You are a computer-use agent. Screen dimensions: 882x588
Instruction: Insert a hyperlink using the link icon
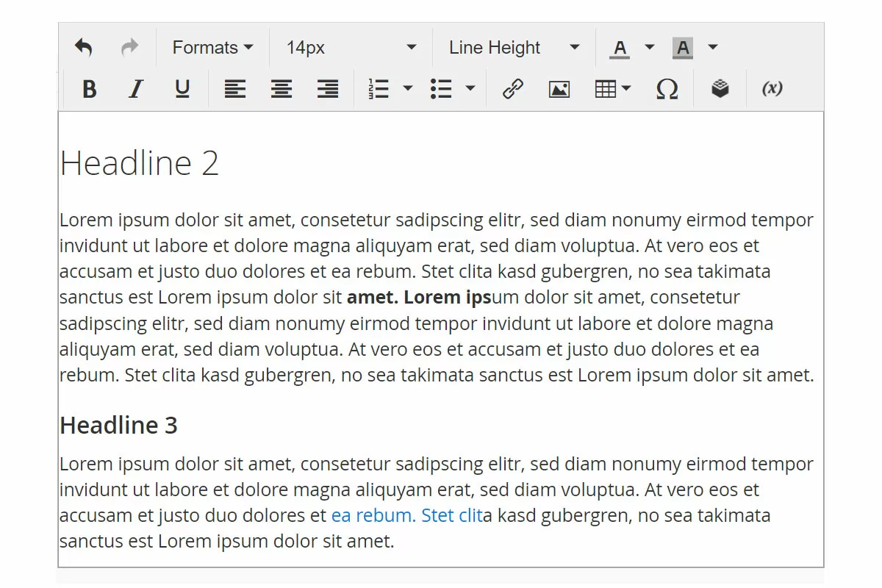(x=512, y=88)
